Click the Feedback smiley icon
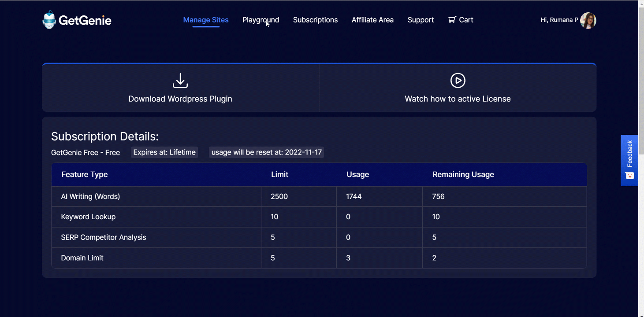Screen dimensions: 644x317 pos(630,175)
